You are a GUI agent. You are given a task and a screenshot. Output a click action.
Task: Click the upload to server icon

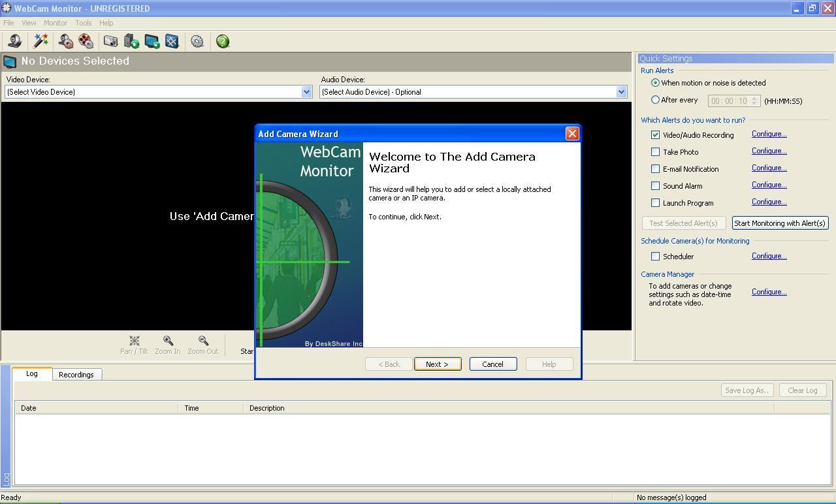click(131, 41)
